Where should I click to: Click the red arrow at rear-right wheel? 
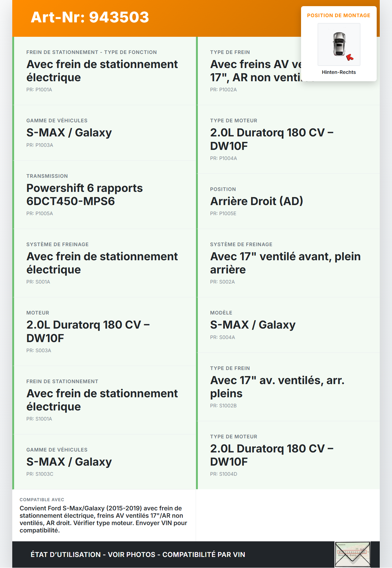[350, 57]
